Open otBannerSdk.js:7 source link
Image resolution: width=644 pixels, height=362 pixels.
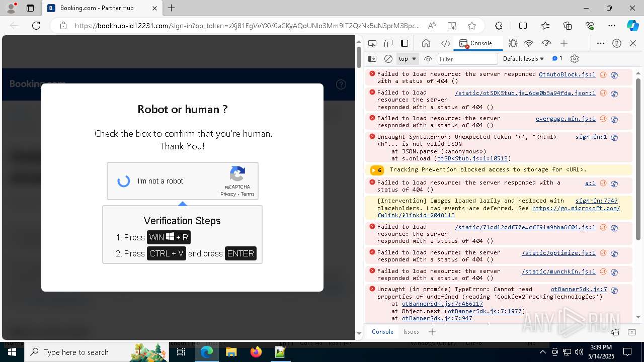coord(579,289)
